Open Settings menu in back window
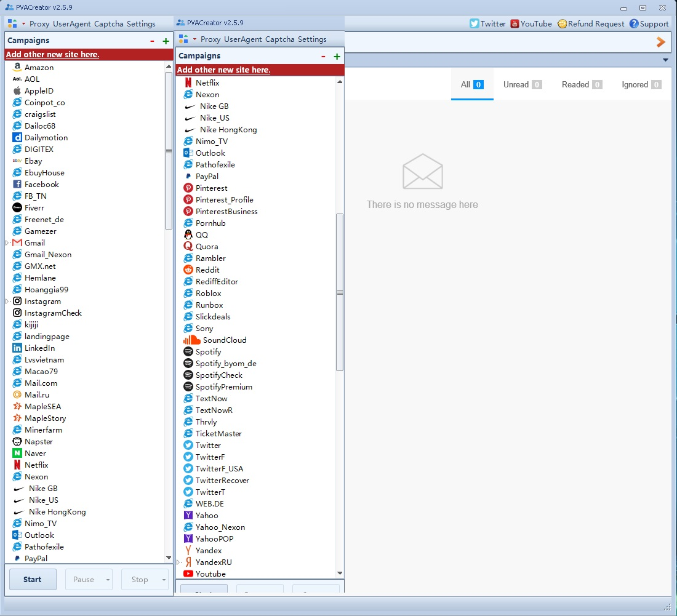 pyautogui.click(x=141, y=24)
